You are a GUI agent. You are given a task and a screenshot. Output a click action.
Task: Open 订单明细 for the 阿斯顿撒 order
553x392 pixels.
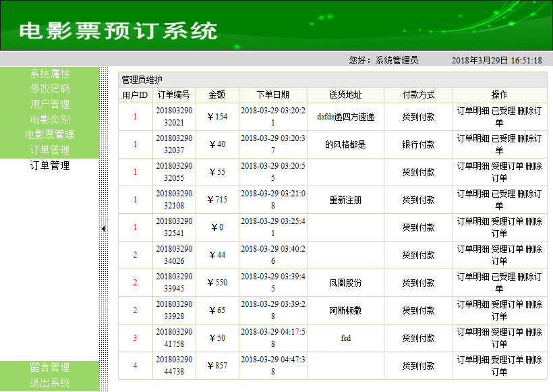pyautogui.click(x=473, y=304)
